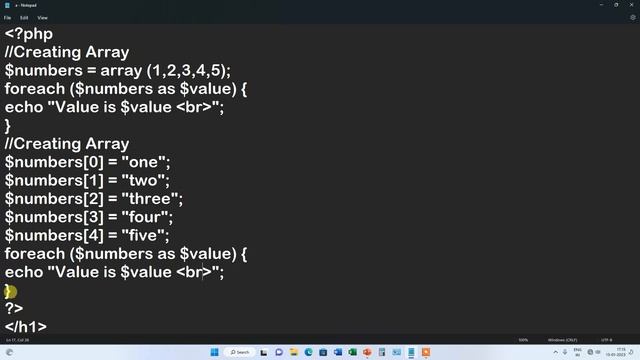Open the network status tray icon
This screenshot has width=640, height=360.
pos(590,352)
